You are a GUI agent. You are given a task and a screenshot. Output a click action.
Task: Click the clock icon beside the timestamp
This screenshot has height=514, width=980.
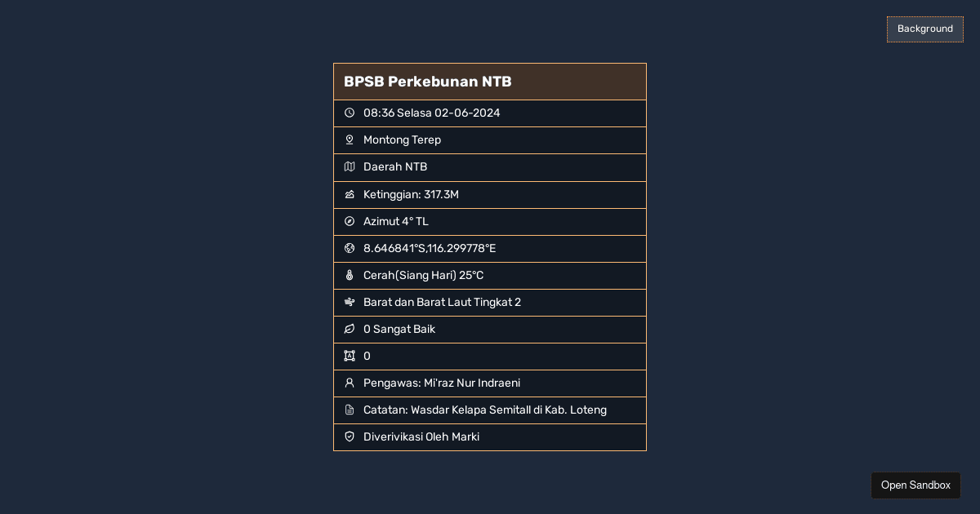pos(350,113)
